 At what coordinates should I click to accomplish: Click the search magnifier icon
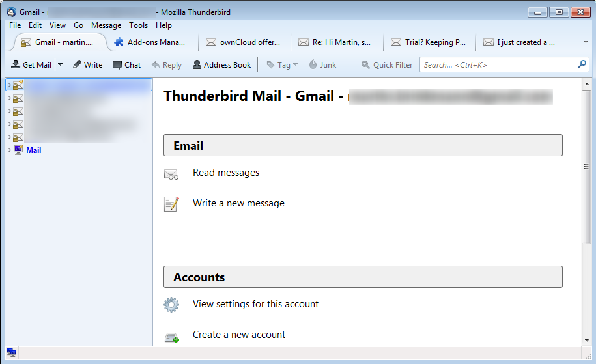(x=582, y=64)
